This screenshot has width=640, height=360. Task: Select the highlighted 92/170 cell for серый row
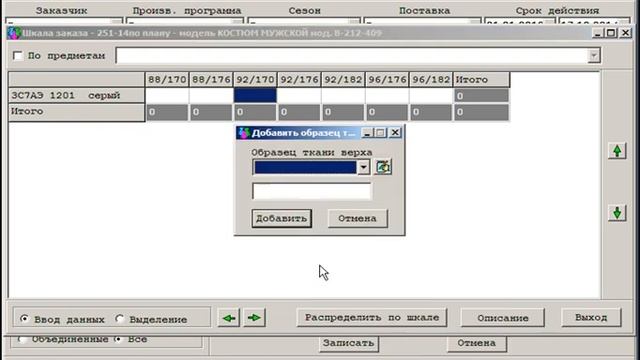255,96
